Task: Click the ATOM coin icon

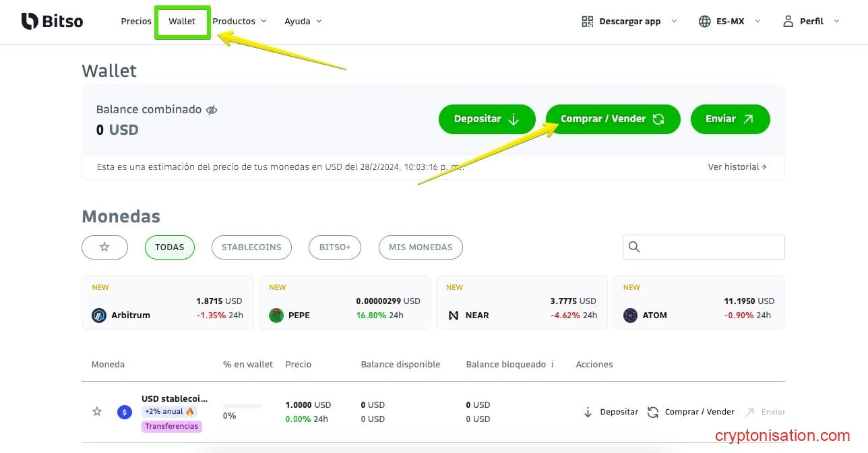Action: pos(630,315)
